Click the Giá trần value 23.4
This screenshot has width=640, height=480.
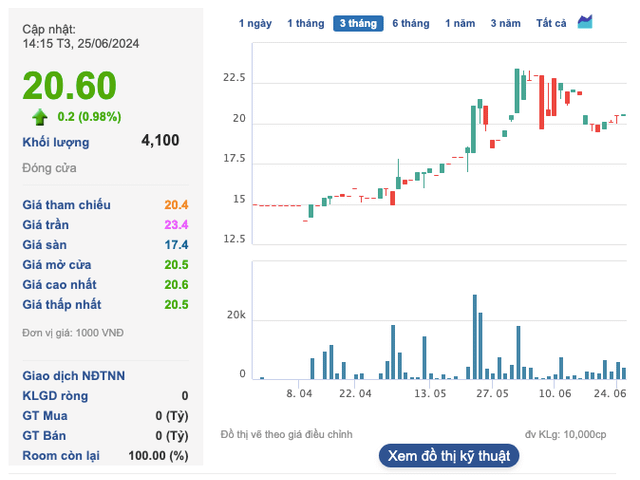[177, 225]
